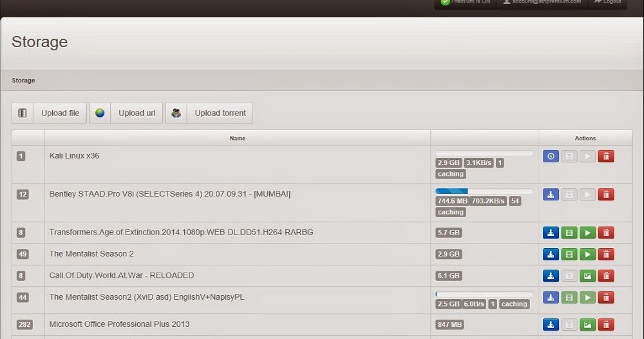Click the Upload url button
The width and height of the screenshot is (644, 339).
[126, 113]
